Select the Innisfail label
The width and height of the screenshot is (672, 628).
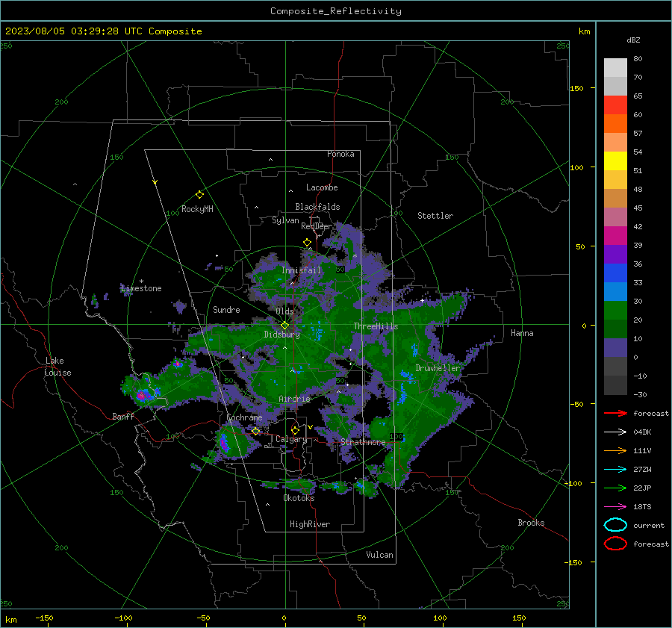[302, 270]
